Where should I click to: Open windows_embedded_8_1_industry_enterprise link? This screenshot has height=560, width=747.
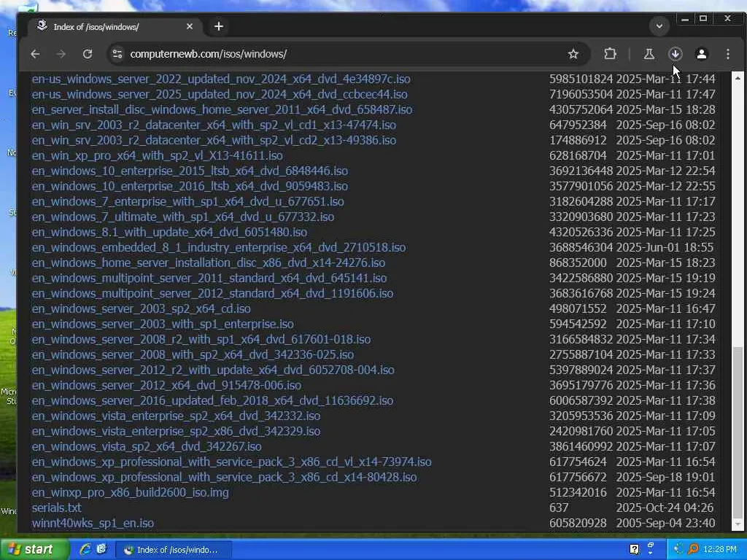click(x=219, y=247)
